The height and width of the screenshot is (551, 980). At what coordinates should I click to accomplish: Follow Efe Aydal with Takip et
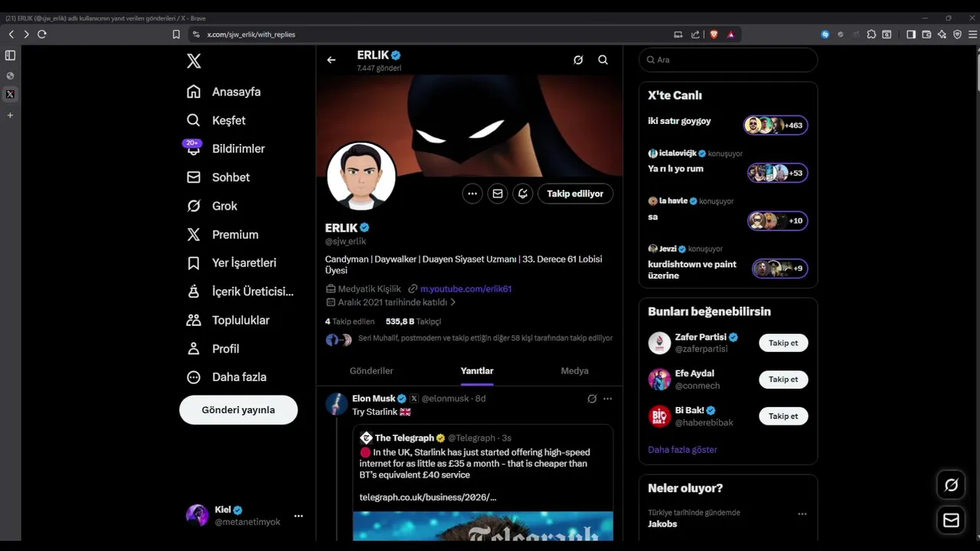[783, 380]
